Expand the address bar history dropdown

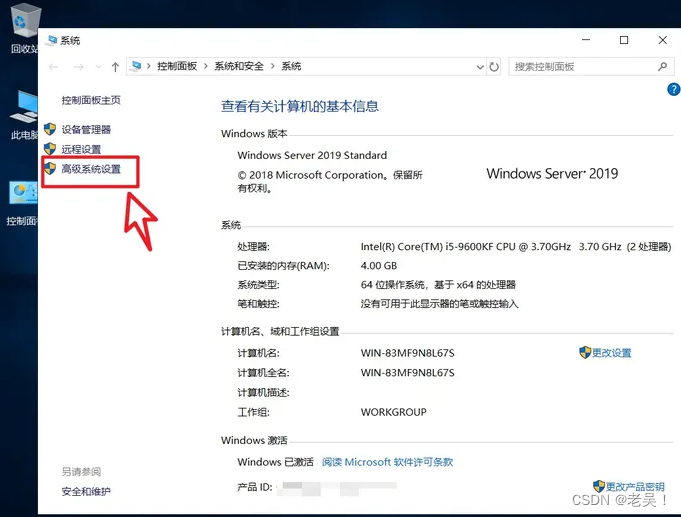tap(480, 67)
